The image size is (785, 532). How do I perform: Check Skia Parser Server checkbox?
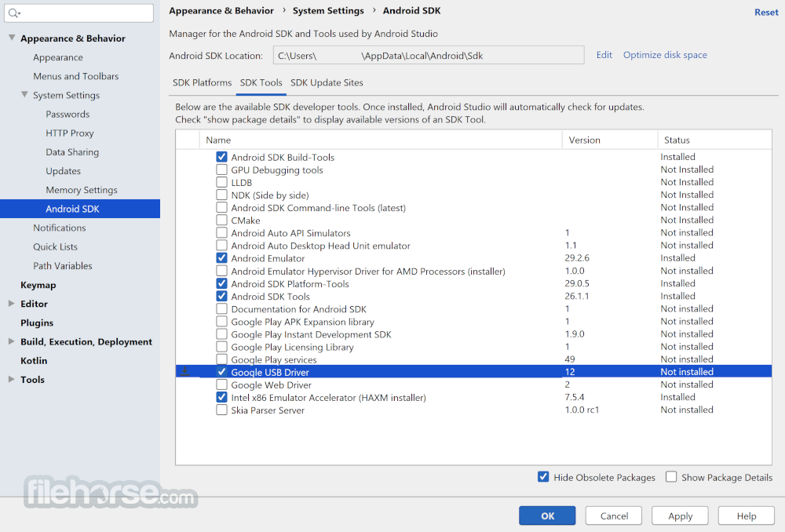click(x=222, y=410)
